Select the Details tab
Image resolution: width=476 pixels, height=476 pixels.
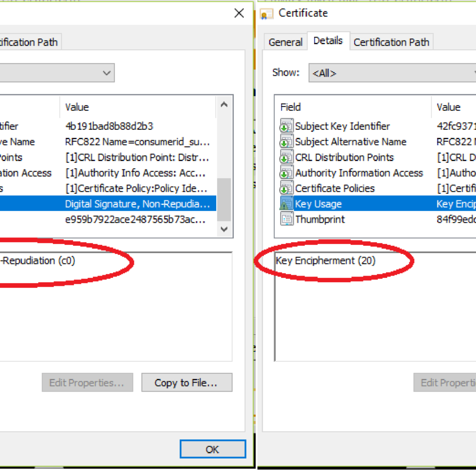point(328,41)
